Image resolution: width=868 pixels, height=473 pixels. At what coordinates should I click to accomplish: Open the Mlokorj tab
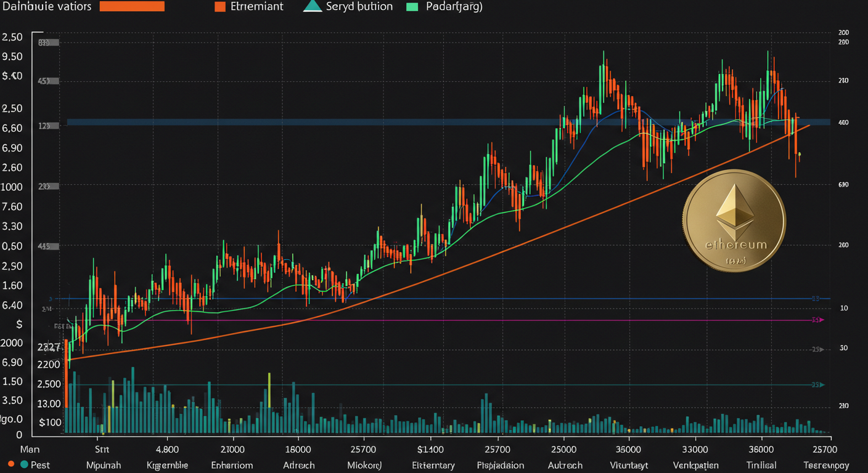click(364, 465)
